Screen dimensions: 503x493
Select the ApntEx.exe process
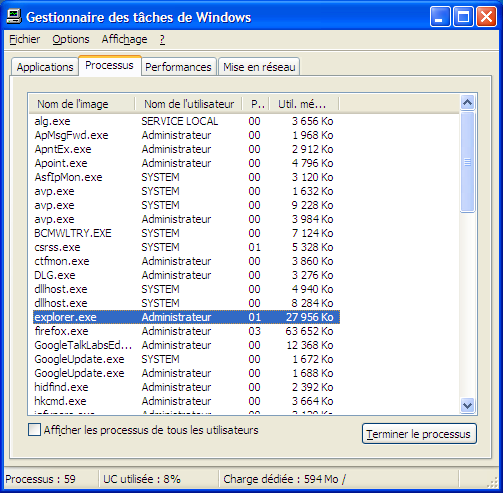tap(186, 149)
